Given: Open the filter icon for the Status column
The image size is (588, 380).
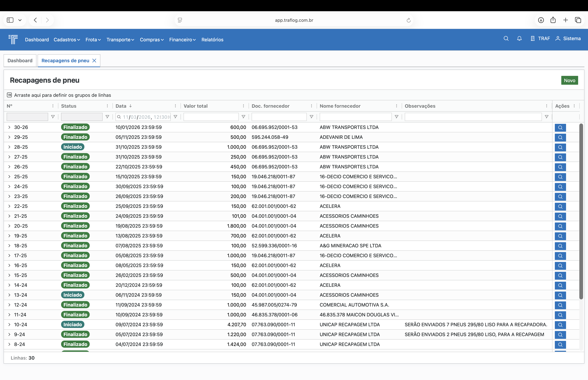Looking at the screenshot, I should 107,117.
